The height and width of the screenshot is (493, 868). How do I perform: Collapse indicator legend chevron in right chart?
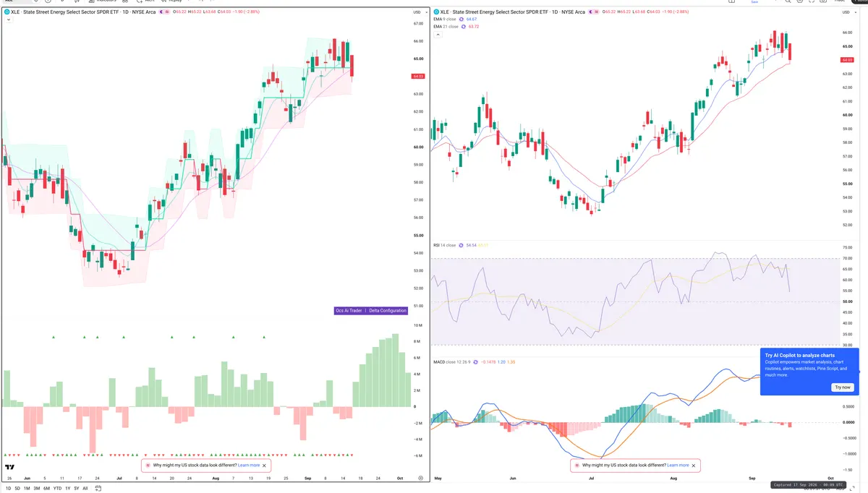pyautogui.click(x=438, y=35)
